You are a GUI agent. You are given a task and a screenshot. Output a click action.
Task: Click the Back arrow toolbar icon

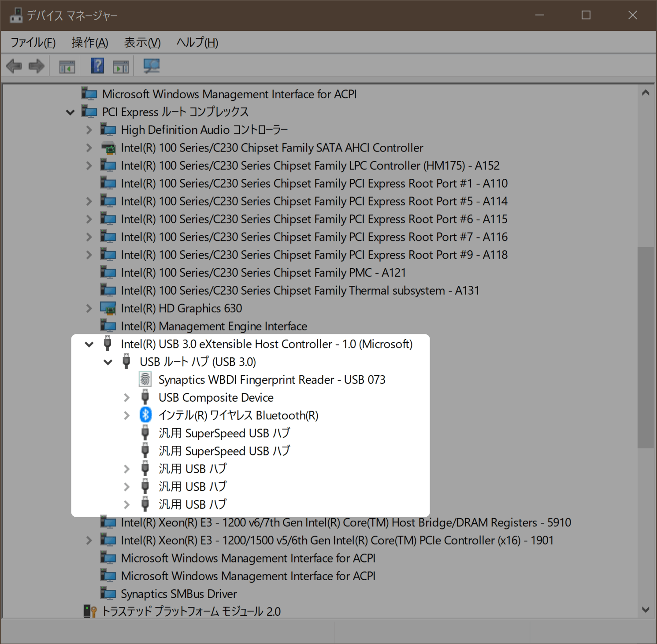click(14, 67)
